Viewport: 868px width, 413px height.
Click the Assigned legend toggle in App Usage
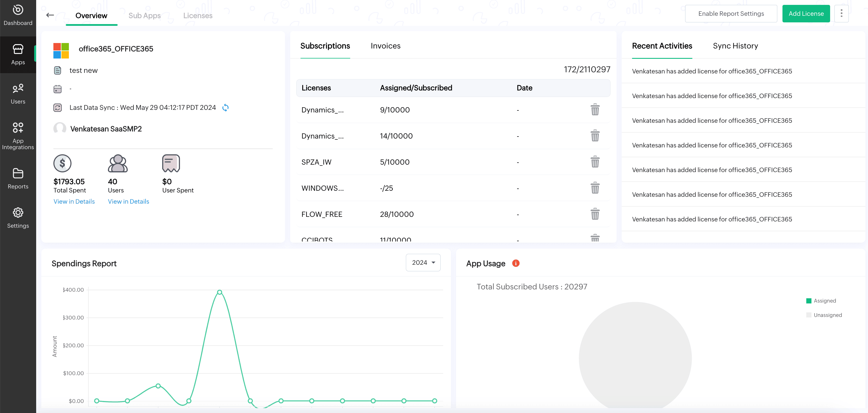click(x=821, y=301)
